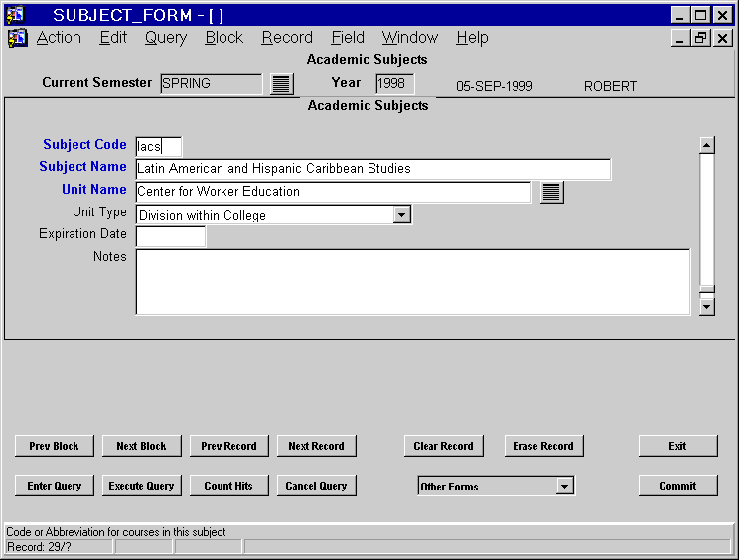Click the Next Record button
Screen dimensions: 739x560
point(316,446)
